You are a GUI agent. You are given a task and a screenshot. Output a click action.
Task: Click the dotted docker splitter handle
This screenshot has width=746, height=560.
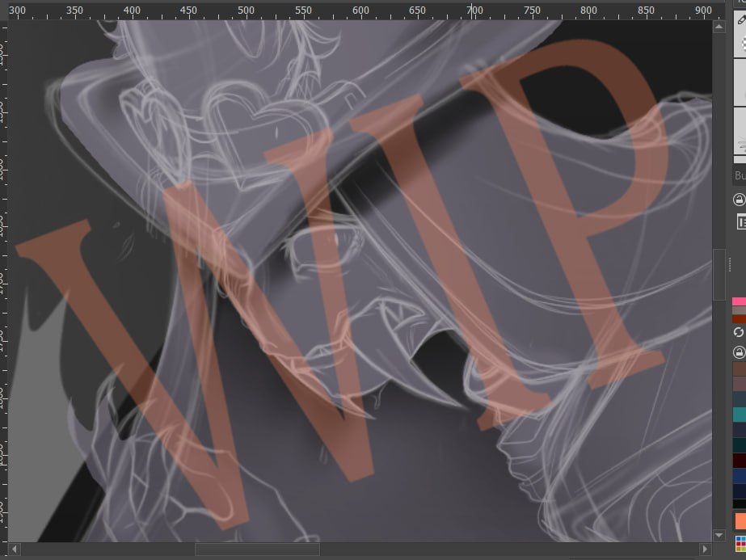pyautogui.click(x=730, y=265)
